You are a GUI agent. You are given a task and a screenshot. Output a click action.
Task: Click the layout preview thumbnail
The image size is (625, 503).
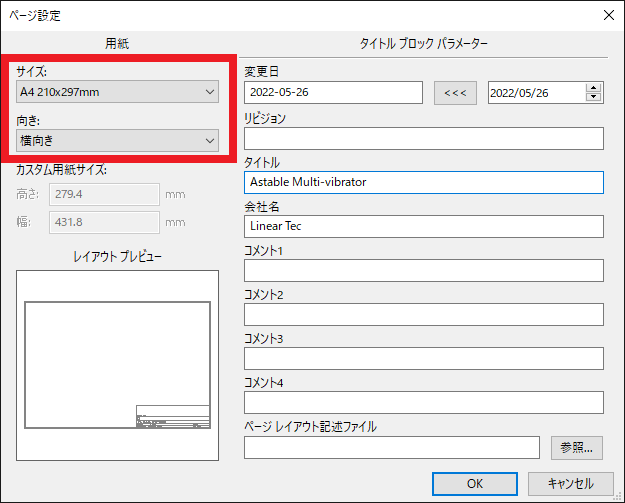pos(117,365)
